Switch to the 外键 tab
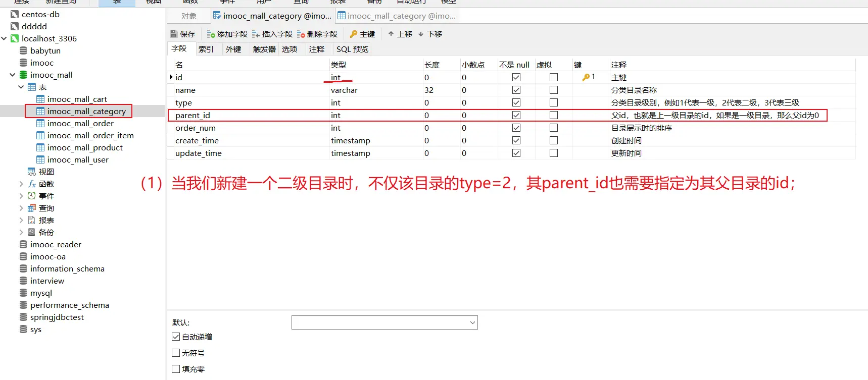 click(233, 49)
